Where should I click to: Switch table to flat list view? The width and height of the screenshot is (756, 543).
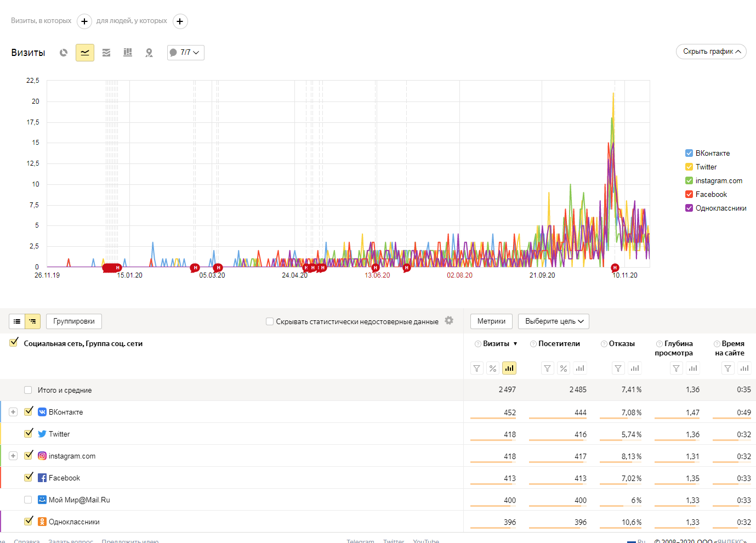pos(17,321)
